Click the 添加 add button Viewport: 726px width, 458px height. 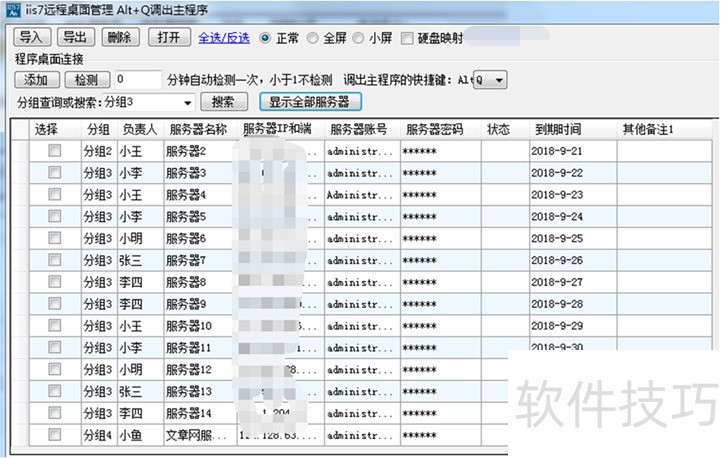36,80
